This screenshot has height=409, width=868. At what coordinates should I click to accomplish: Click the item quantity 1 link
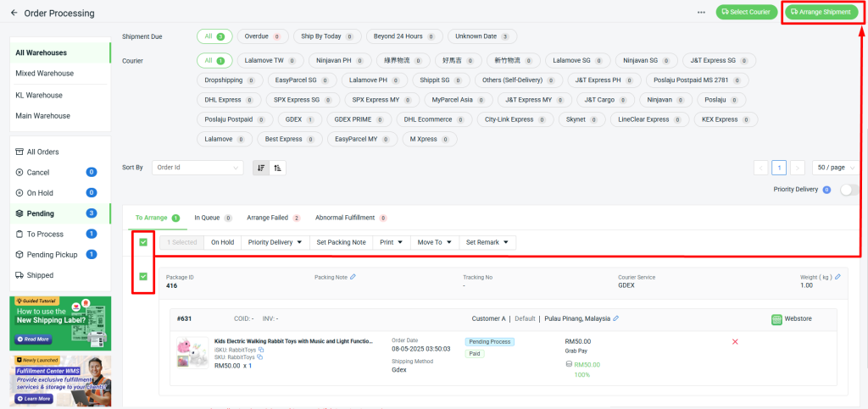point(250,365)
